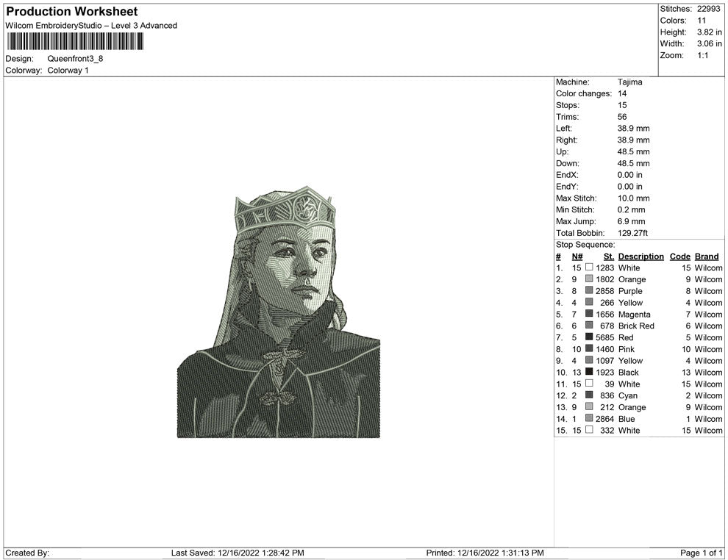Screen dimensions: 728x560
Task: Click the stitch count 22993
Action: point(708,9)
